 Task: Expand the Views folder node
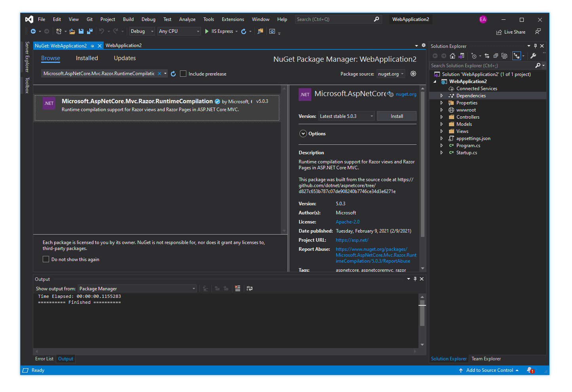coord(441,131)
